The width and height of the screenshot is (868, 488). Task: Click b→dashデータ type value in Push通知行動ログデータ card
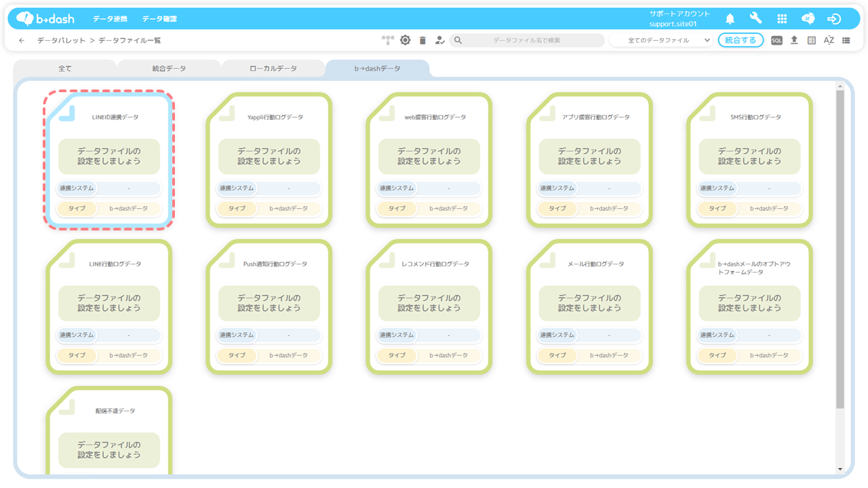[288, 355]
